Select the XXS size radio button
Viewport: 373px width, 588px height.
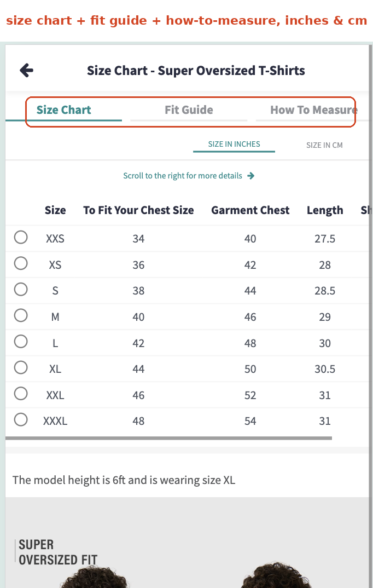[x=21, y=237]
